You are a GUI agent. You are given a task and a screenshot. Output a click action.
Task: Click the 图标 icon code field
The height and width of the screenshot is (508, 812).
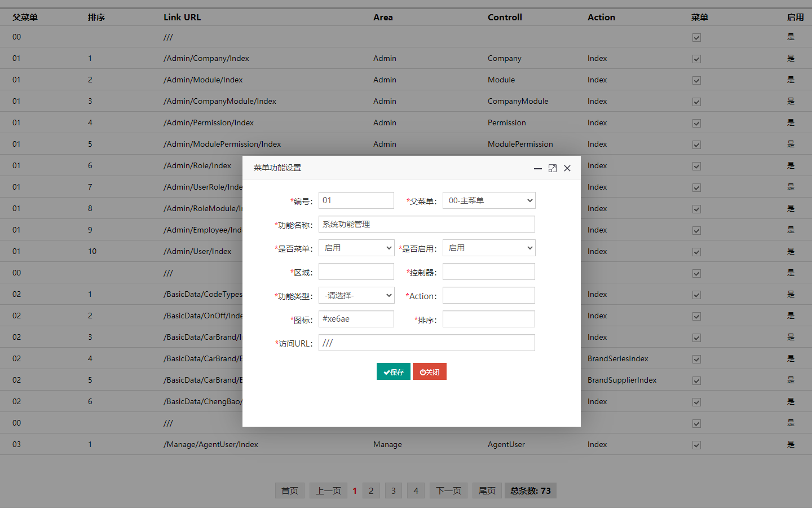click(x=356, y=319)
